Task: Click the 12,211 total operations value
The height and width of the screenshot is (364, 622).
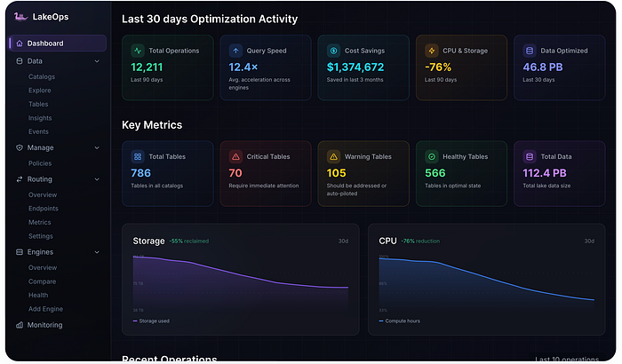Action: 147,67
